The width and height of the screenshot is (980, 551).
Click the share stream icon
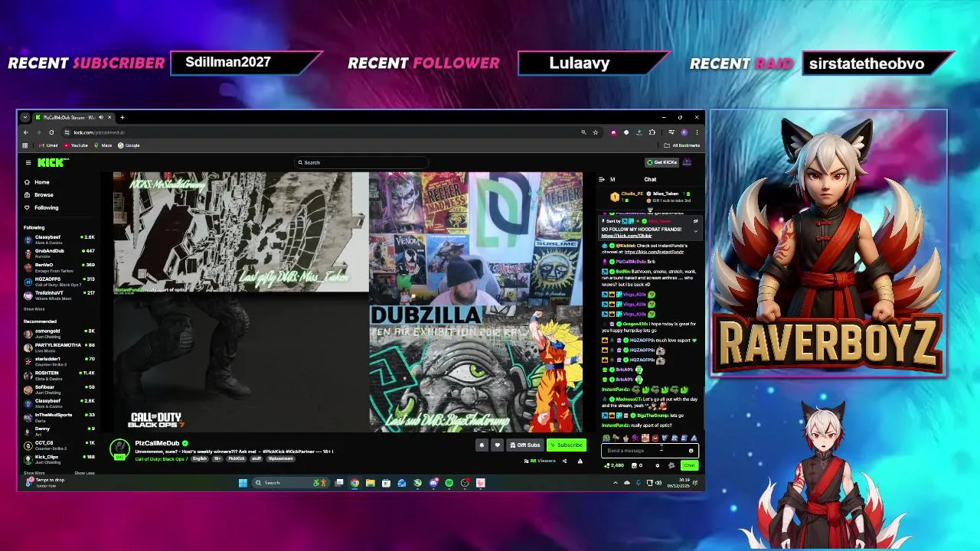tap(564, 461)
